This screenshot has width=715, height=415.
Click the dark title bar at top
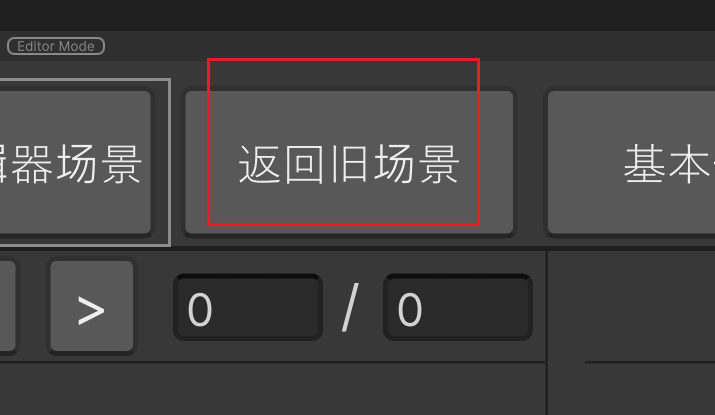tap(358, 15)
